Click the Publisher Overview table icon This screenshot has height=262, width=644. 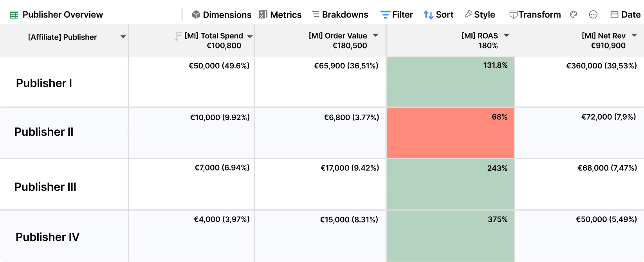click(x=14, y=15)
